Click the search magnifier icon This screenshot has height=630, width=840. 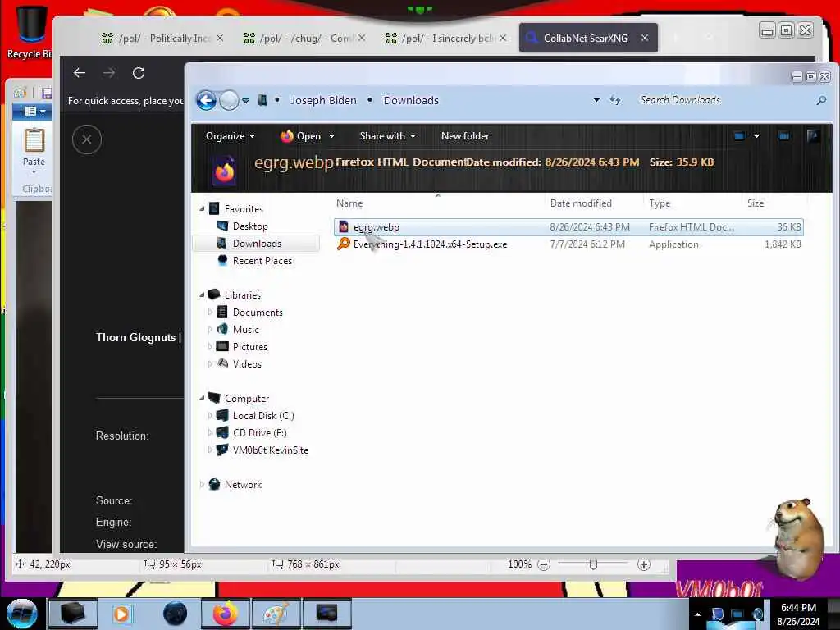point(820,100)
